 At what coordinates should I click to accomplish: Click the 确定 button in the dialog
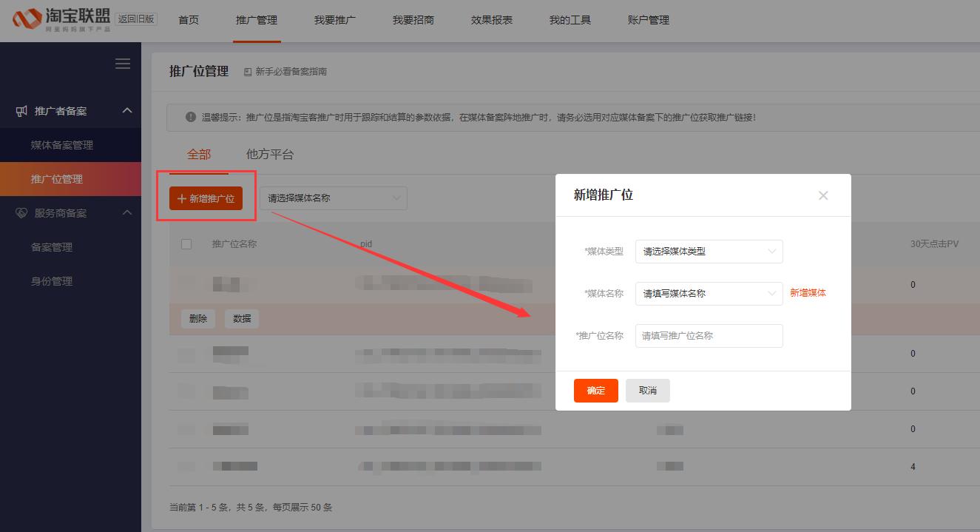tap(595, 391)
